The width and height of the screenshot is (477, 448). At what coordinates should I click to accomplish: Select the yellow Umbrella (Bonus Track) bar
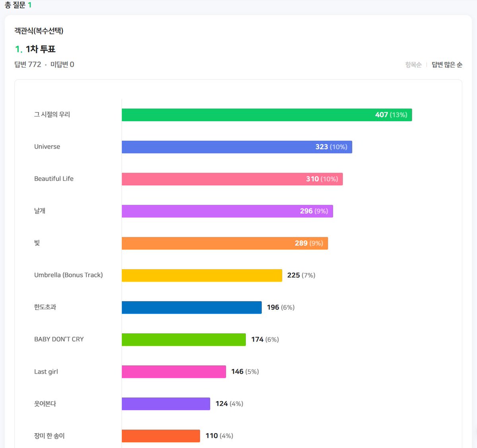(202, 275)
